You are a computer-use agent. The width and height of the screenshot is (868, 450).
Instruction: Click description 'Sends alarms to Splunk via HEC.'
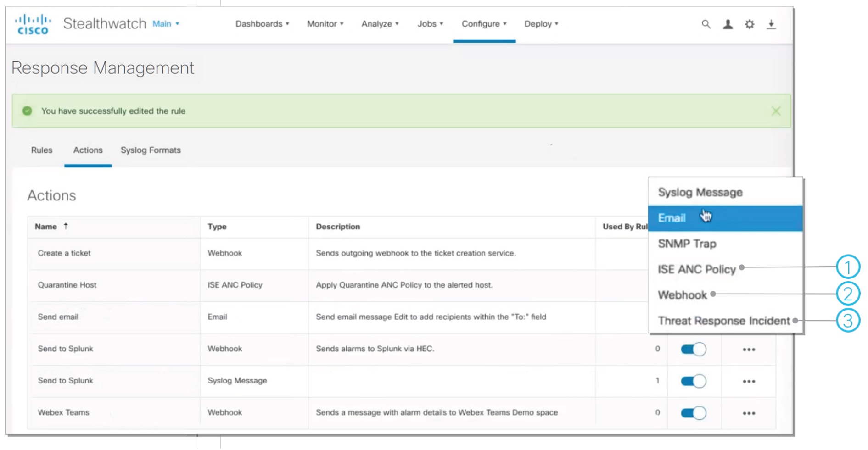point(375,349)
